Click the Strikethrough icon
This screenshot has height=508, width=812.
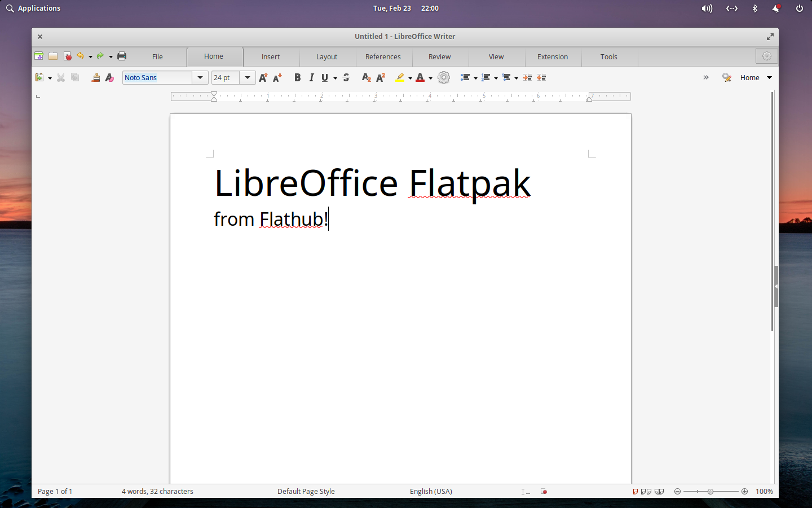(x=346, y=77)
